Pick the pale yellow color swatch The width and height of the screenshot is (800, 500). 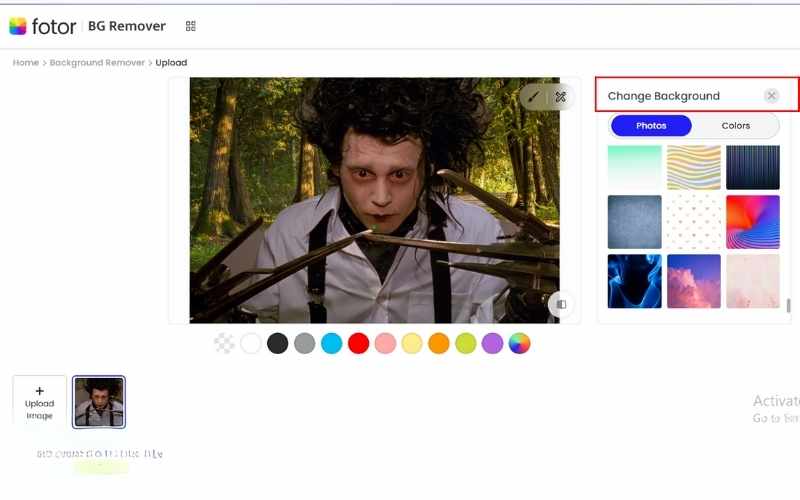click(x=412, y=343)
